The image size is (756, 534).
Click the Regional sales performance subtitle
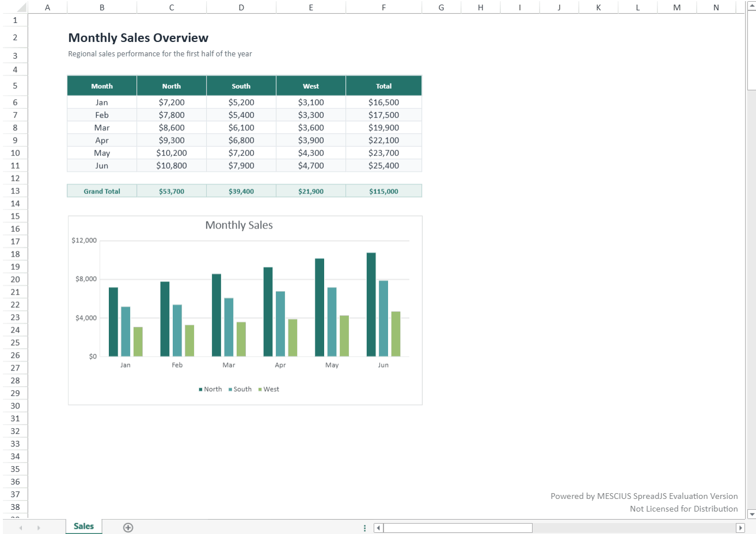(160, 54)
